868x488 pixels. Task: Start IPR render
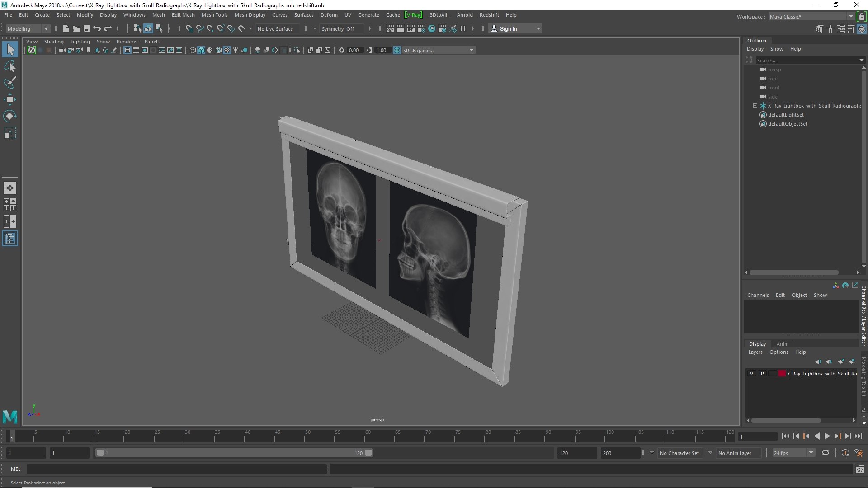410,28
